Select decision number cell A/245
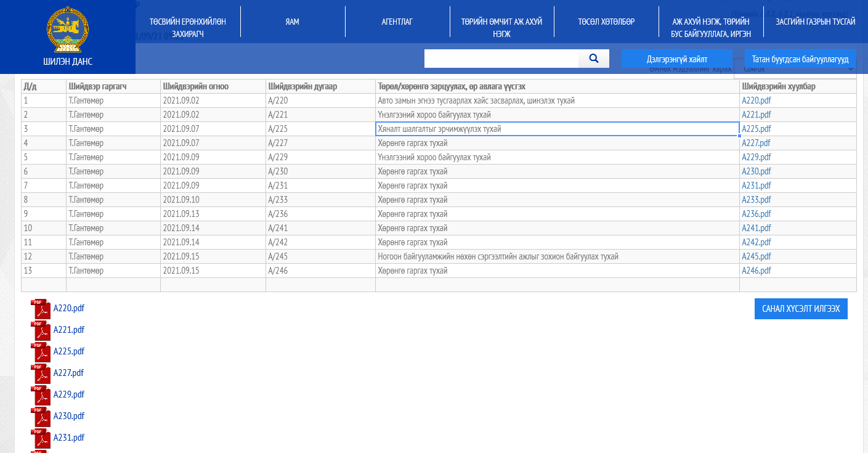The height and width of the screenshot is (453, 868). [320, 256]
